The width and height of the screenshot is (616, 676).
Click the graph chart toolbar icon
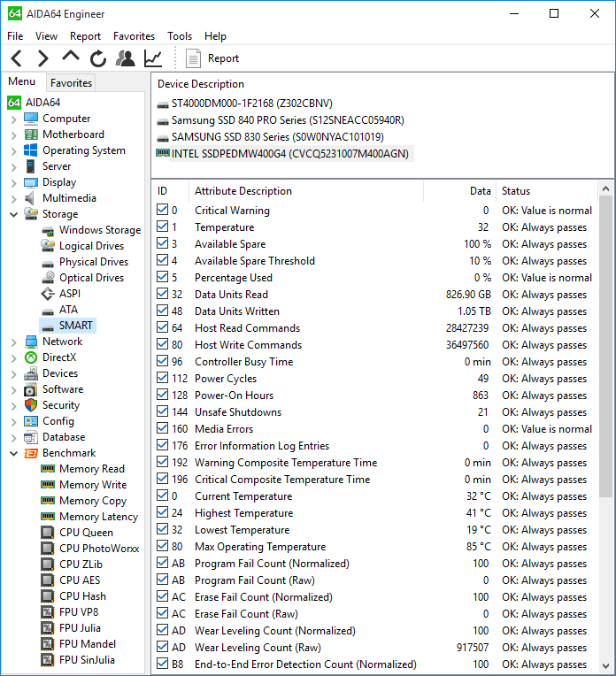(x=153, y=58)
